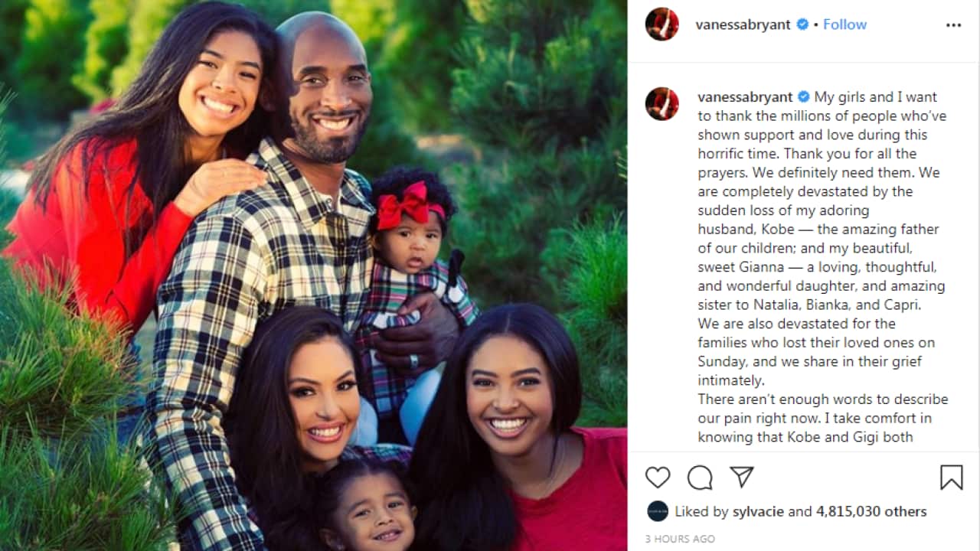Image resolution: width=980 pixels, height=551 pixels.
Task: Click the blue verified badge in the header
Action: pos(802,24)
